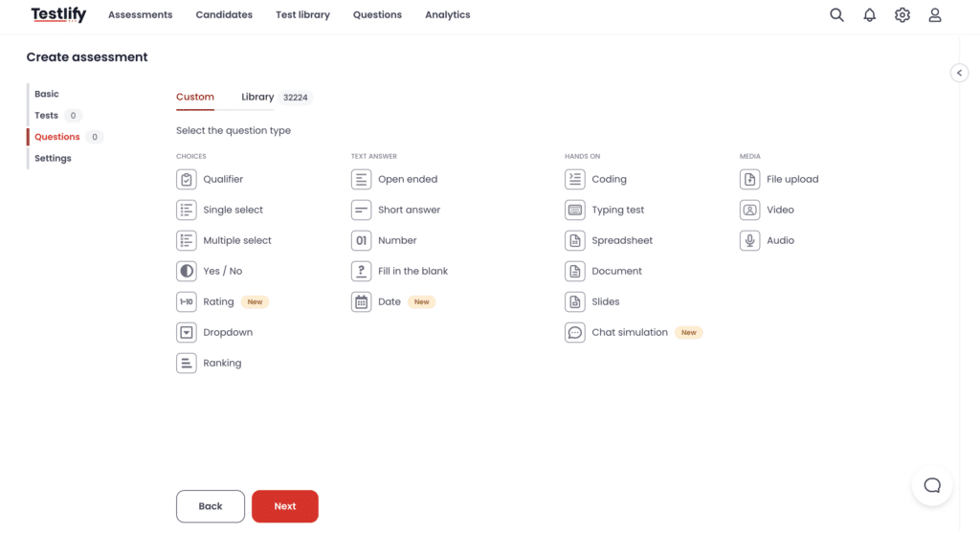980x533 pixels.
Task: Go to the Basic step
Action: point(47,94)
